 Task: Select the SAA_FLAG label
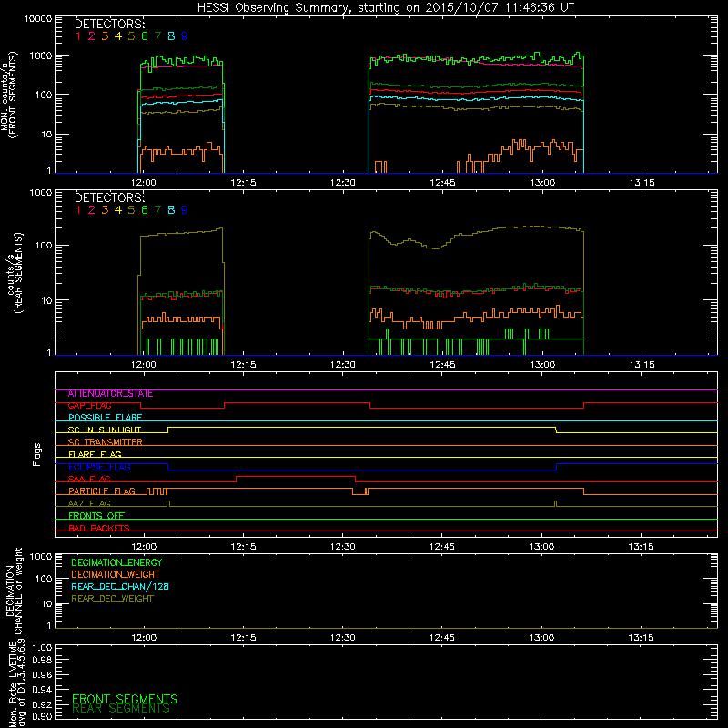[89, 480]
